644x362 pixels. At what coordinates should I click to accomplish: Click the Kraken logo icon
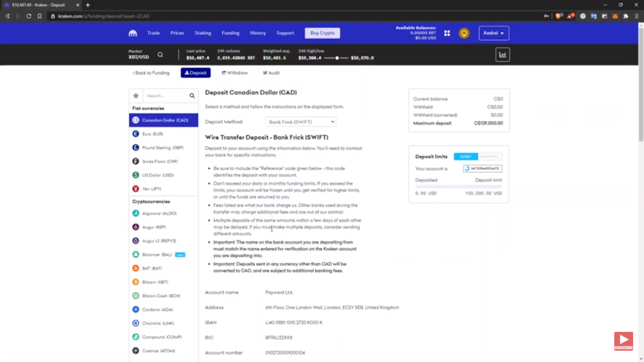pos(133,33)
